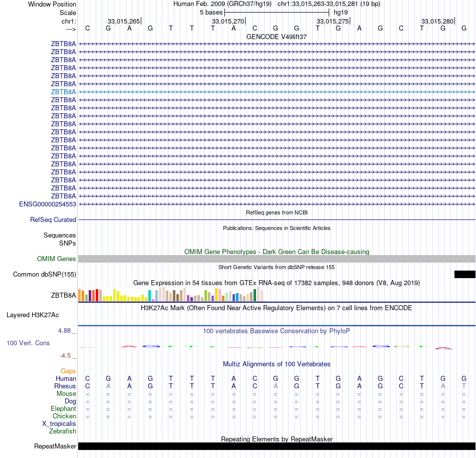The width and height of the screenshot is (476, 458).
Task: Click the GTEx Gene Expression track title
Action: [277, 283]
